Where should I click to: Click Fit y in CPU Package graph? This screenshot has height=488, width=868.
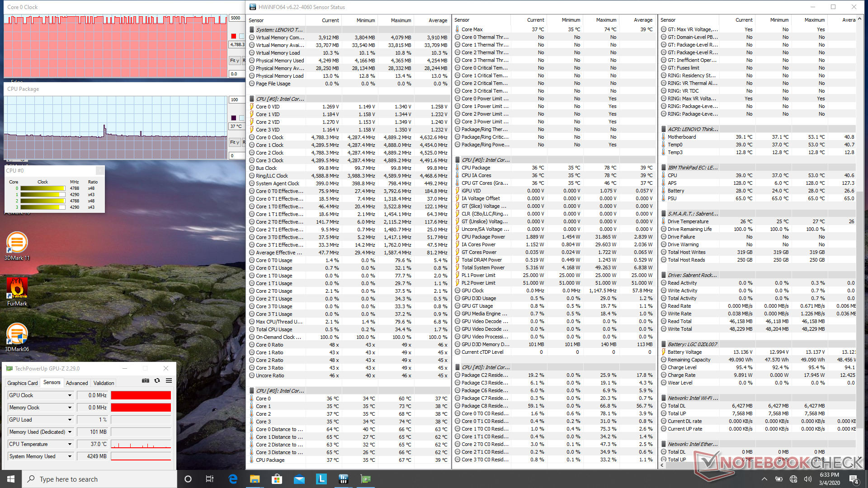click(234, 142)
